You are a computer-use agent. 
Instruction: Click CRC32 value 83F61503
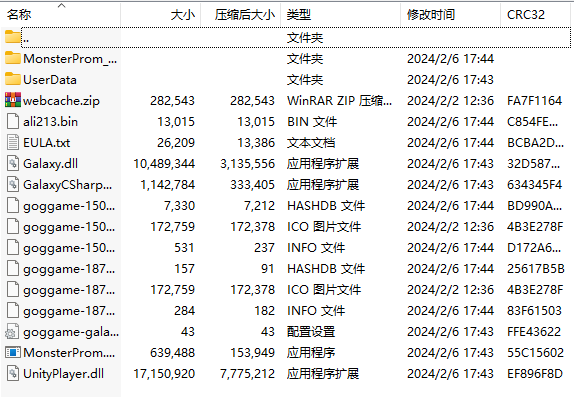point(534,311)
